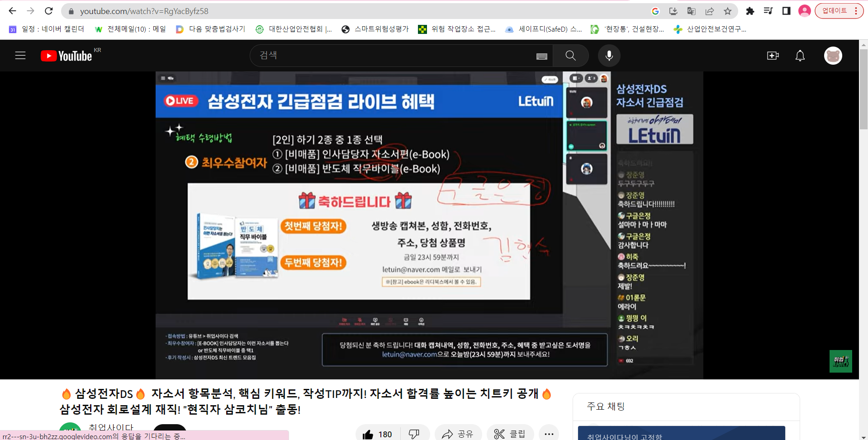Dislike the video with thumbs down
The image size is (868, 440).
coord(414,434)
